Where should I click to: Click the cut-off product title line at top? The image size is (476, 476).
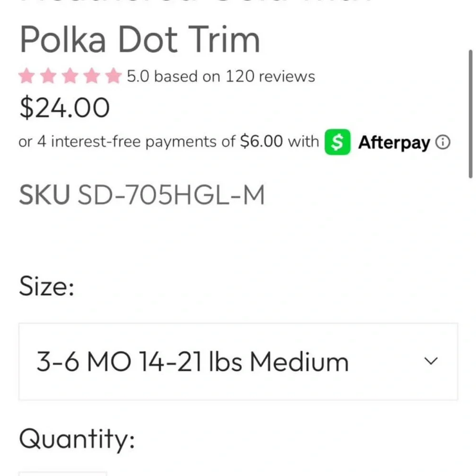click(196, 1)
